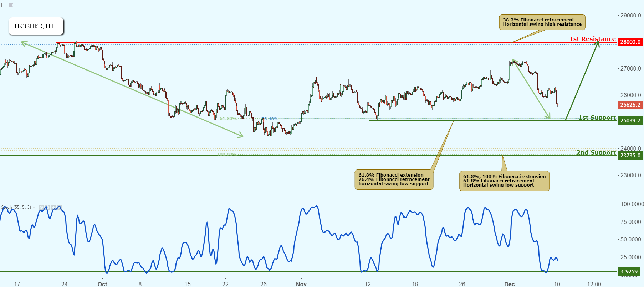This screenshot has height=287, width=644.
Task: Select the red 1st Resistance 28000.0 price label
Action: point(630,42)
